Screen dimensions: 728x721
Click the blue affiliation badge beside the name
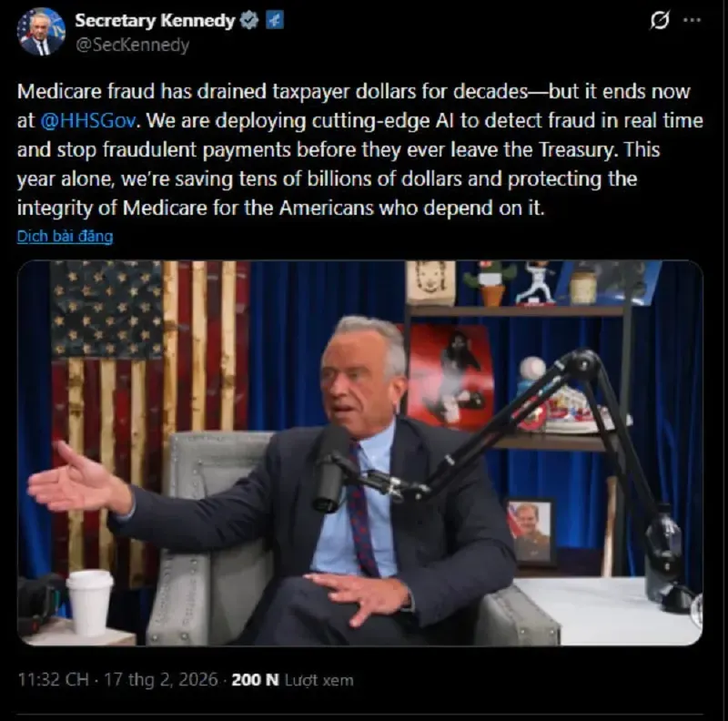pyautogui.click(x=275, y=20)
